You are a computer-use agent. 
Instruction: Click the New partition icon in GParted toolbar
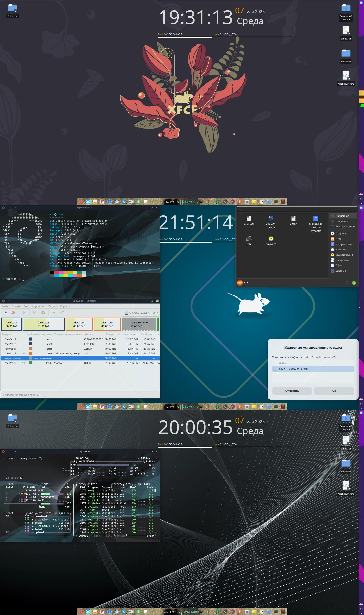tap(5, 313)
